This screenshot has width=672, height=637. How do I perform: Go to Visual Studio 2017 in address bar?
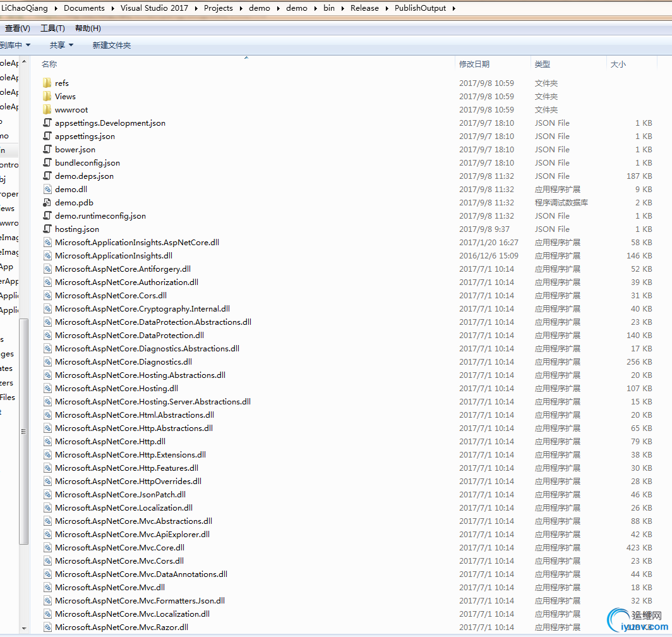154,8
